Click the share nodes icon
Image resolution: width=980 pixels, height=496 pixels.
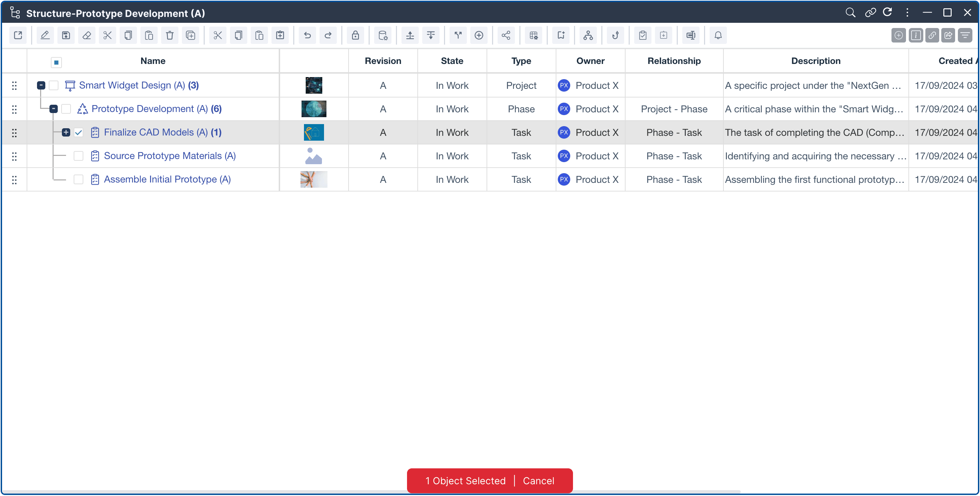[506, 35]
